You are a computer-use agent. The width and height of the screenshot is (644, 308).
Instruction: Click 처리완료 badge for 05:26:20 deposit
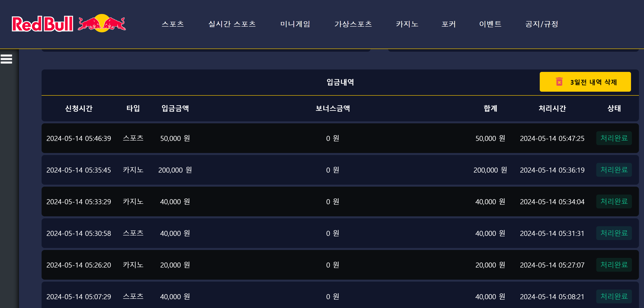click(x=614, y=265)
